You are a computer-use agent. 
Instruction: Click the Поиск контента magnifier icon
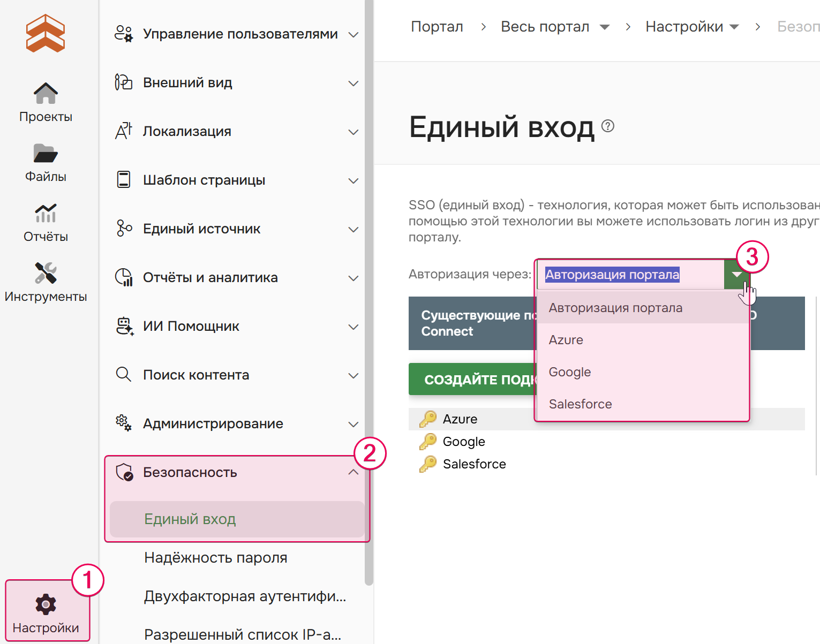(x=123, y=375)
